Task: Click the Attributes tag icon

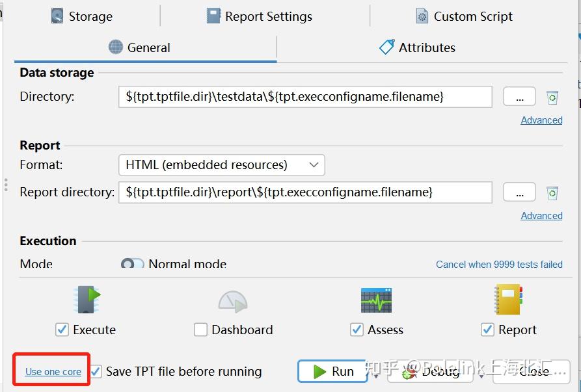Action: [387, 47]
